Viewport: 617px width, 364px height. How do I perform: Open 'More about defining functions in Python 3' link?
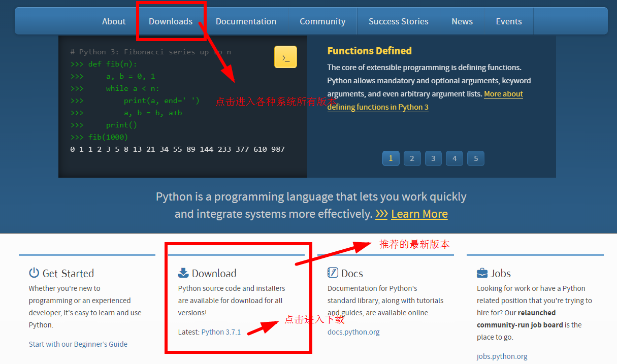coord(425,101)
